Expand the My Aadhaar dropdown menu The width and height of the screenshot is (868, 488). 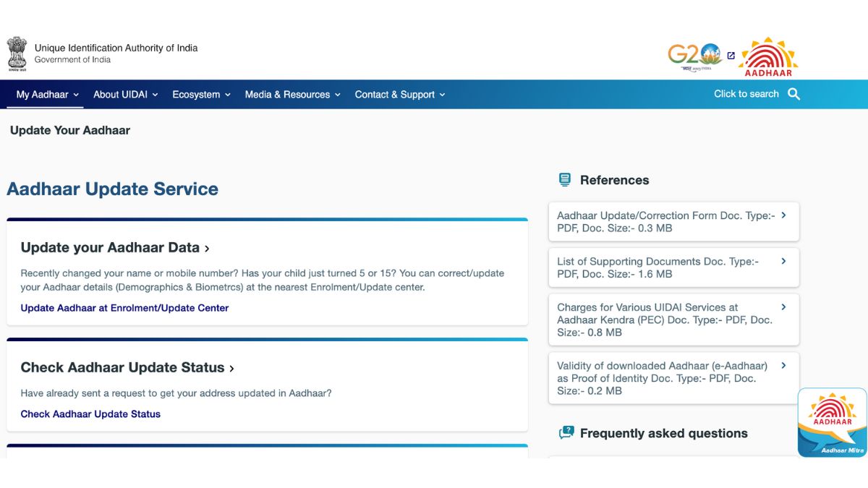click(47, 95)
